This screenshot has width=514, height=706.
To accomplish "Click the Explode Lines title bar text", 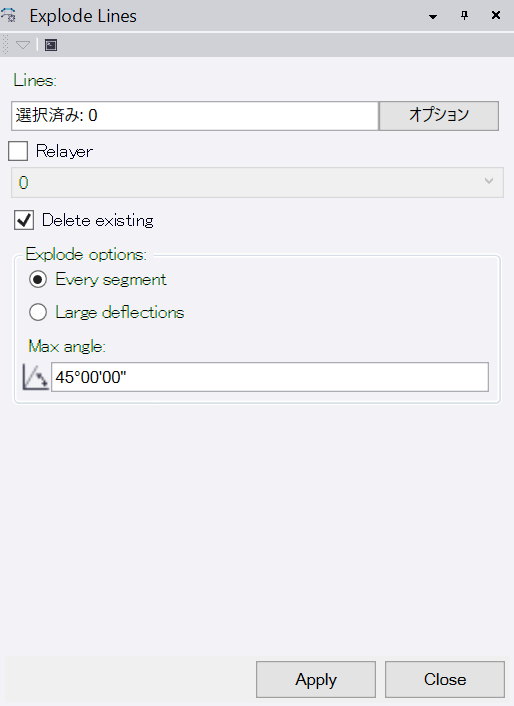I will [x=83, y=16].
